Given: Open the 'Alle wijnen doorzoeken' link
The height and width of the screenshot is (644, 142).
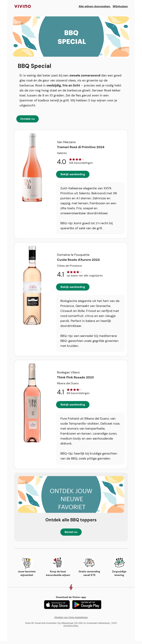Looking at the screenshot, I should [94, 6].
